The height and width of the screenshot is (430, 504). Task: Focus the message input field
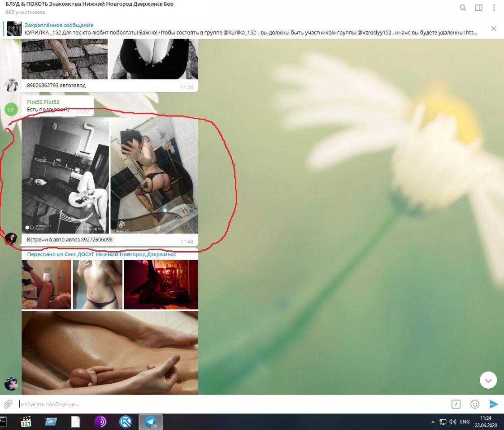[x=224, y=404]
